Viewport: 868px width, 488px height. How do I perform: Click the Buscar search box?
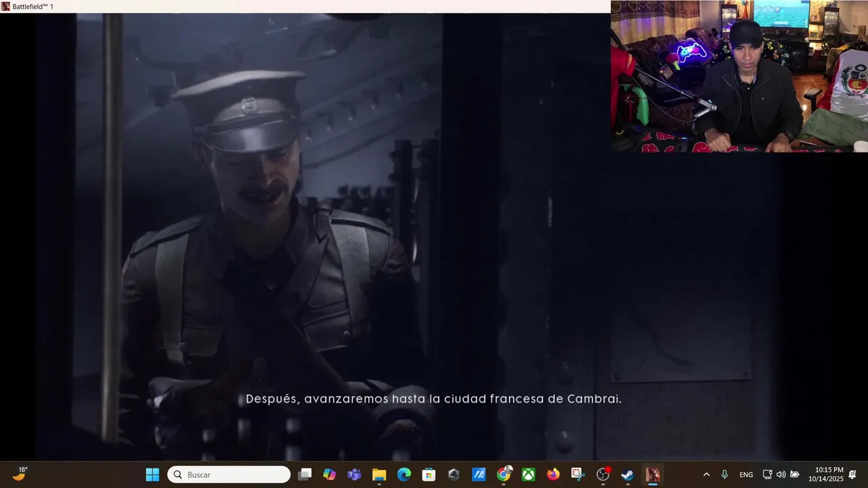229,474
